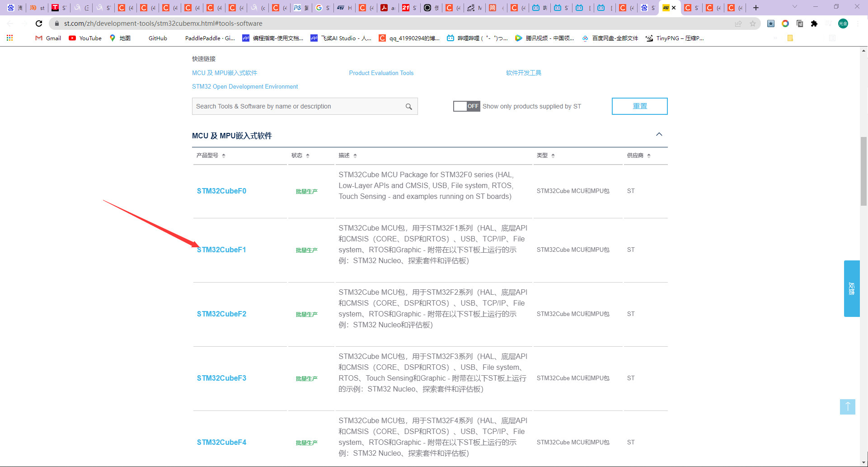
Task: Open the Gmail bookmark
Action: [48, 38]
